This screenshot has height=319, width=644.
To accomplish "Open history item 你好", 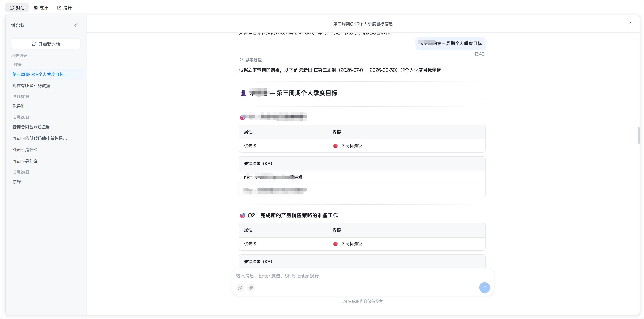I will click(x=46, y=182).
